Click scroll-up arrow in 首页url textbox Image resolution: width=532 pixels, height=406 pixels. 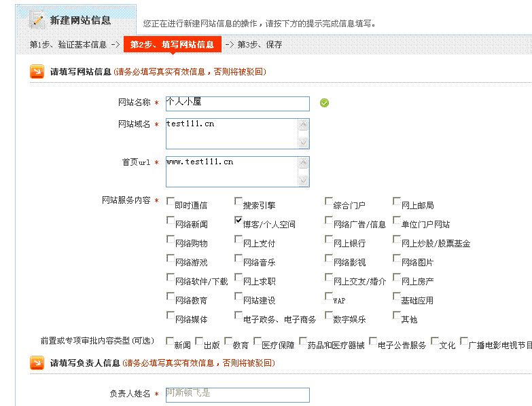pos(303,162)
